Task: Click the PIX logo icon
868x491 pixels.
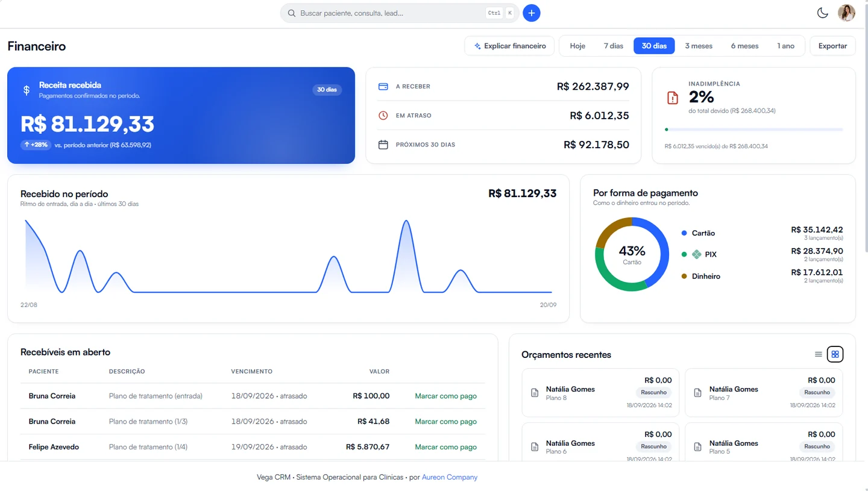Action: click(697, 254)
